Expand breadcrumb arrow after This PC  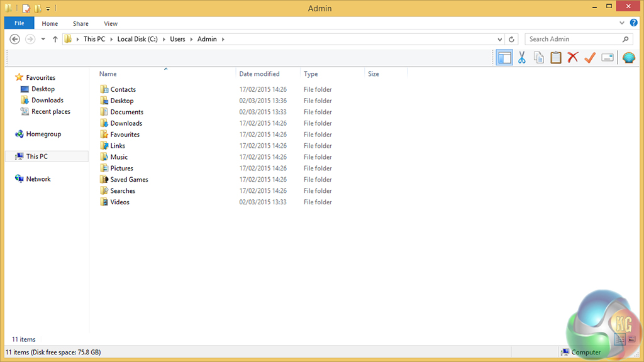[x=111, y=40]
